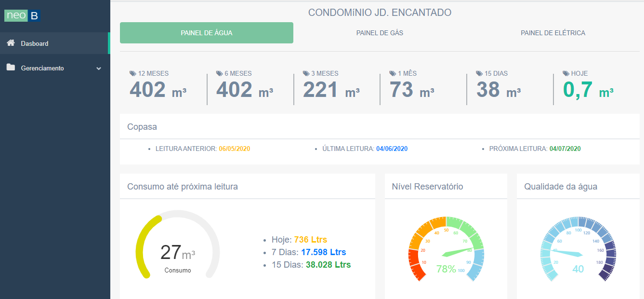Click the tag icon beside 1 MÊS
This screenshot has width=644, height=299.
(392, 73)
